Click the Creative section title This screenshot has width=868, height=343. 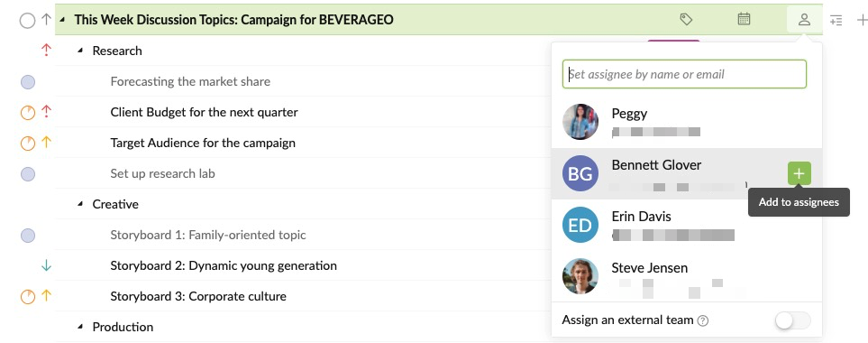click(x=115, y=204)
